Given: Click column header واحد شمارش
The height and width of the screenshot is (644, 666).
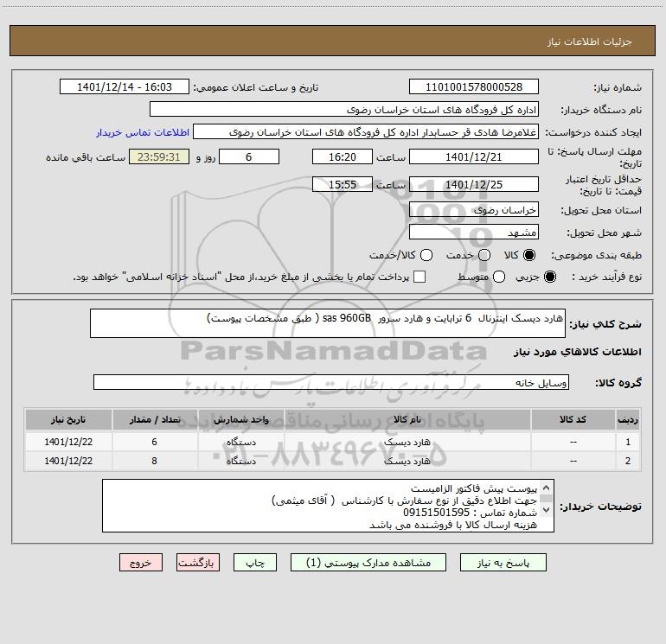Looking at the screenshot, I should point(240,420).
